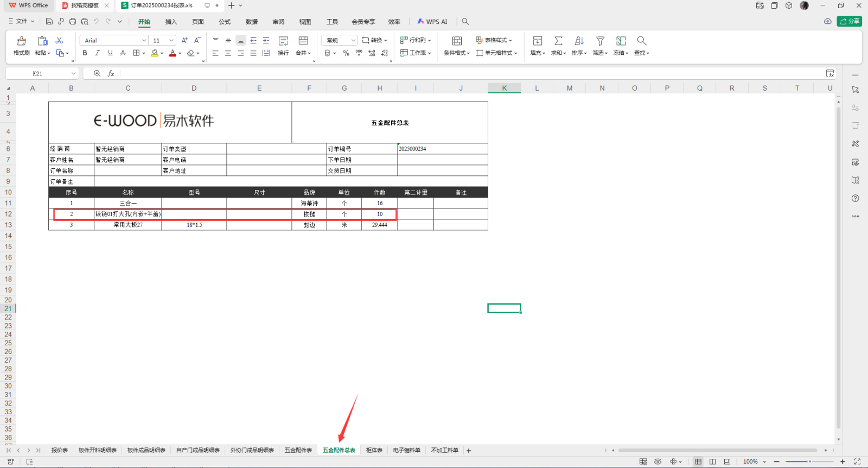868x468 pixels.
Task: Toggle italic formatting
Action: click(x=98, y=53)
